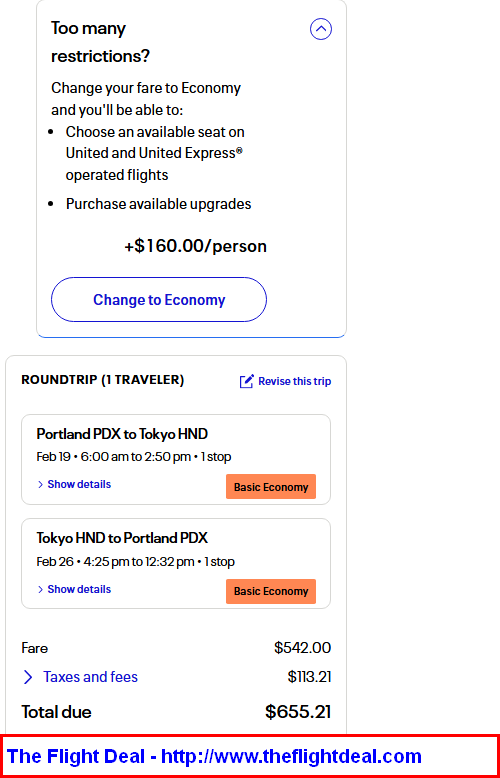Select the Basic Economy badge on Feb 19 flight
The height and width of the screenshot is (778, 500).
pyautogui.click(x=271, y=487)
